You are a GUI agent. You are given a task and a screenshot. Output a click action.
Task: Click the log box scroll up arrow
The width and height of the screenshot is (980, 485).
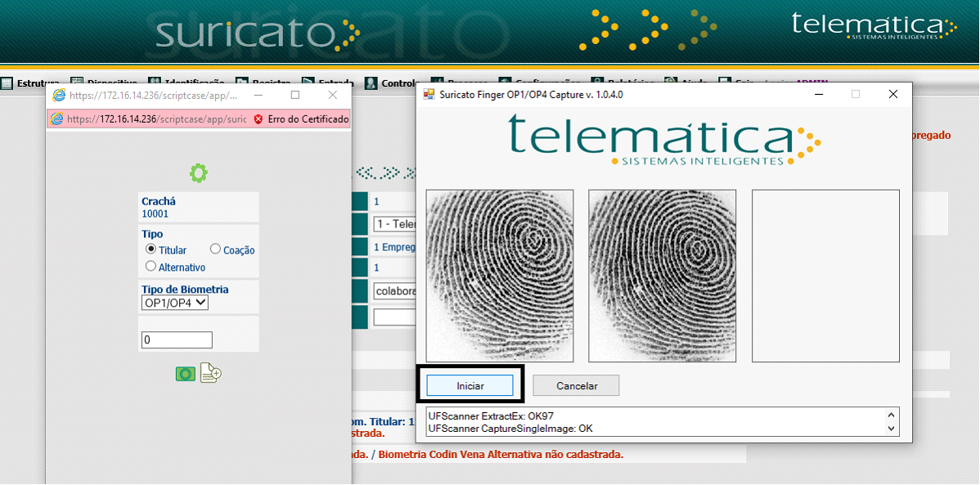pos(892,415)
